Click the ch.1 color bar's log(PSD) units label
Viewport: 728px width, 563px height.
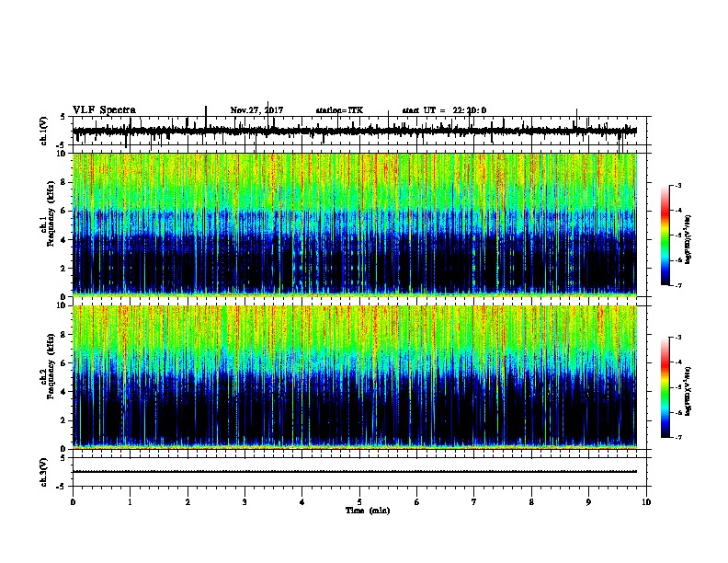coord(688,239)
